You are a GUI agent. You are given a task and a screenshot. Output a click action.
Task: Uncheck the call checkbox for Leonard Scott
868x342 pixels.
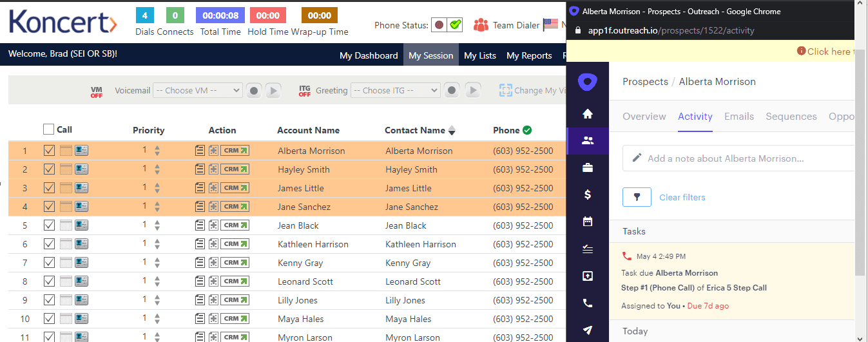coord(49,281)
